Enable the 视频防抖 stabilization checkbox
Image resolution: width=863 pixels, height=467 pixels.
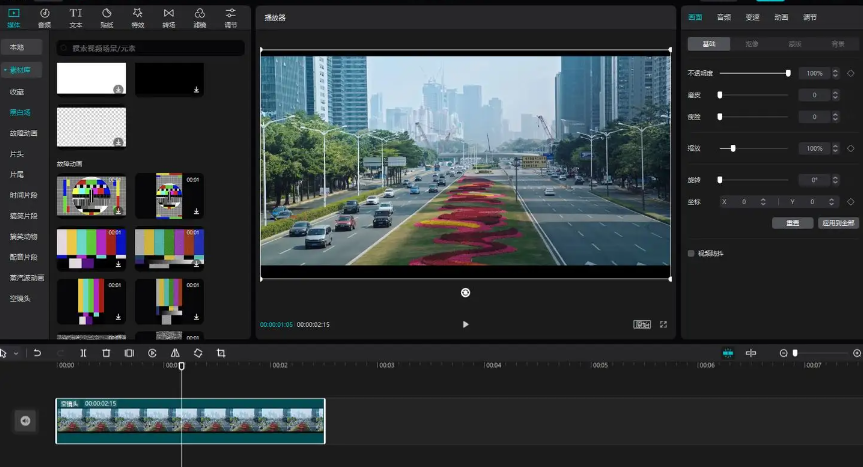[691, 254]
